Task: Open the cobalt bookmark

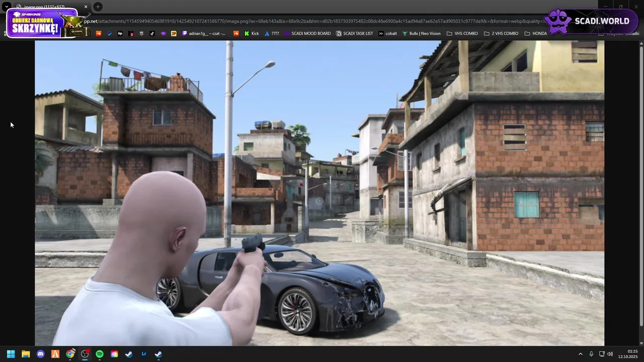Action: [387, 34]
